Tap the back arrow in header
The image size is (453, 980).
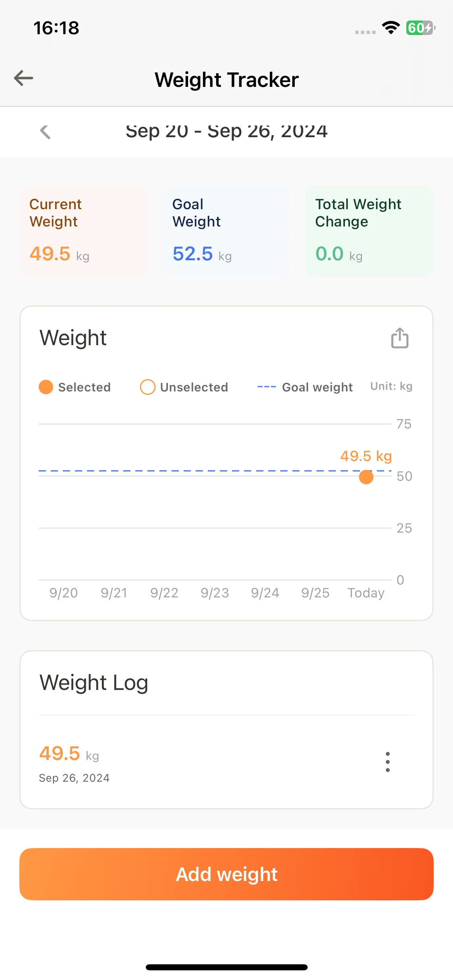click(23, 78)
